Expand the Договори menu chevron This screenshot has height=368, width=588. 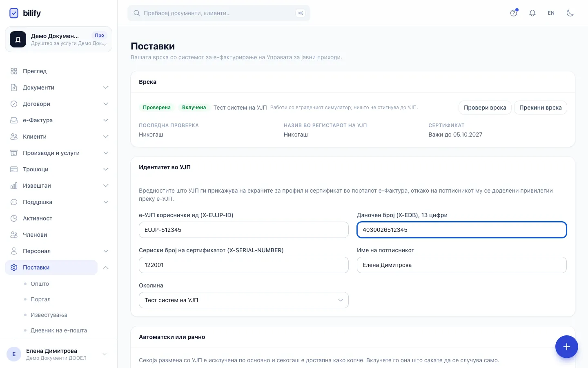click(106, 104)
